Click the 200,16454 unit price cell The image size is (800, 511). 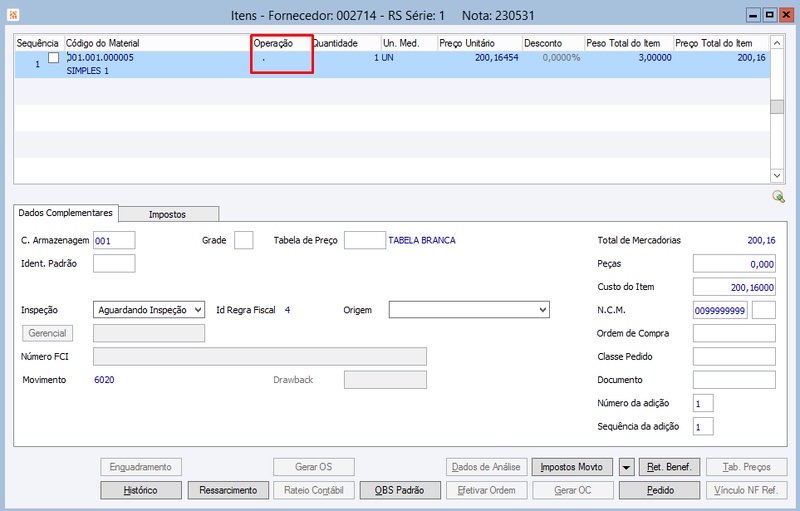pos(496,58)
